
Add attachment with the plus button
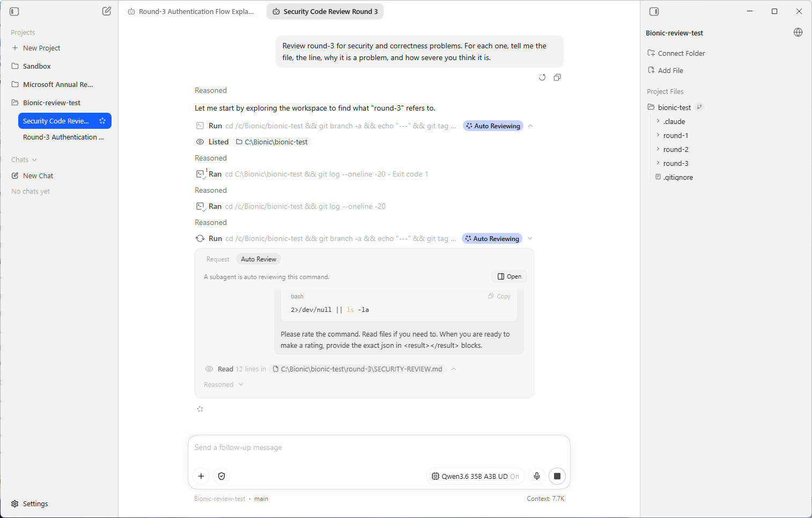[201, 476]
